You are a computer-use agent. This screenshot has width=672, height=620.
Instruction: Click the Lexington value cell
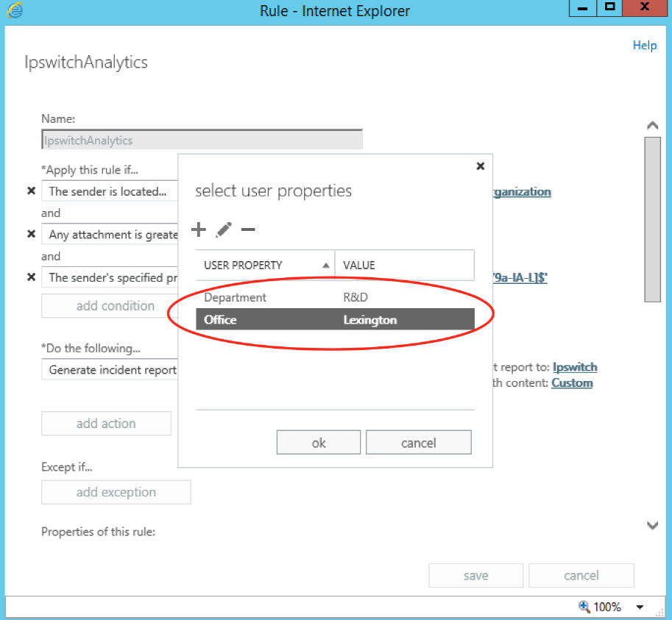[369, 320]
